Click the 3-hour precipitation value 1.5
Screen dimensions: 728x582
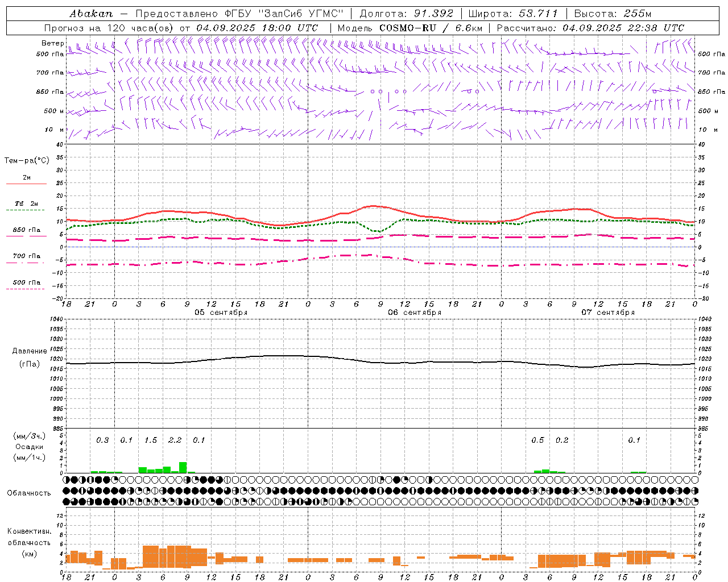[x=151, y=440]
